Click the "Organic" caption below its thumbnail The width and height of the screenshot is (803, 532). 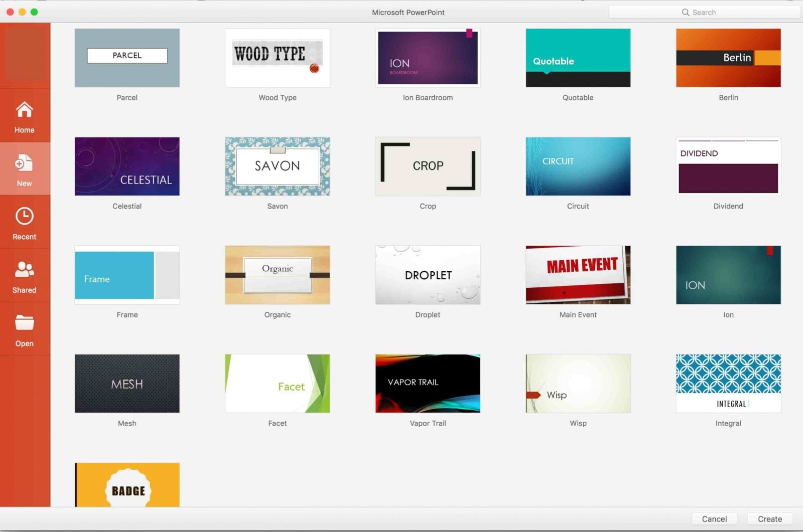click(278, 315)
